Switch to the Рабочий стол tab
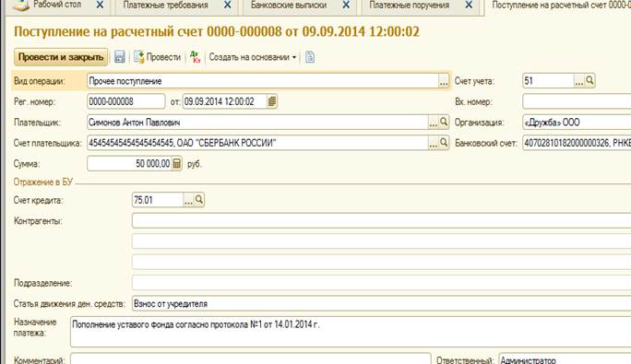The image size is (631, 364). [57, 6]
